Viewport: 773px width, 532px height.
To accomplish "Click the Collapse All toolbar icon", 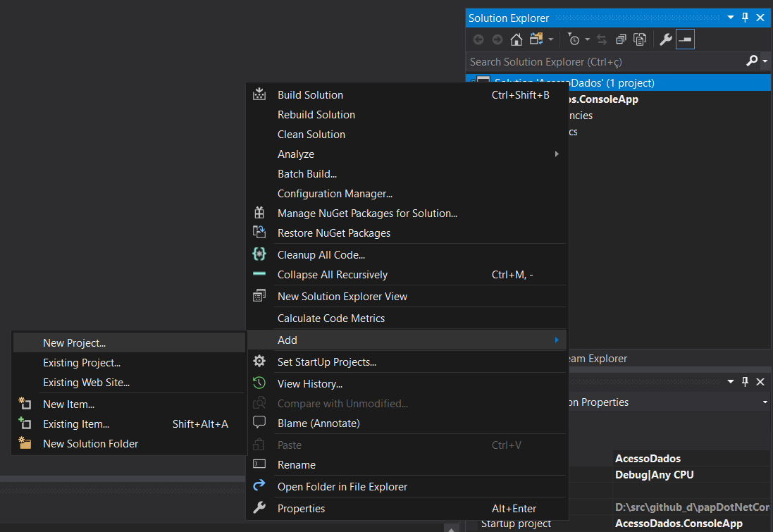I will 621,39.
